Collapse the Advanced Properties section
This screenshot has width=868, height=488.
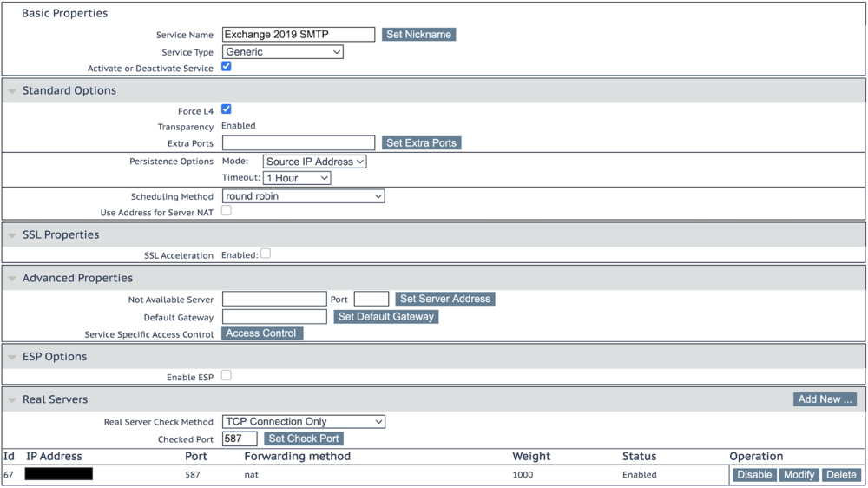tap(12, 279)
